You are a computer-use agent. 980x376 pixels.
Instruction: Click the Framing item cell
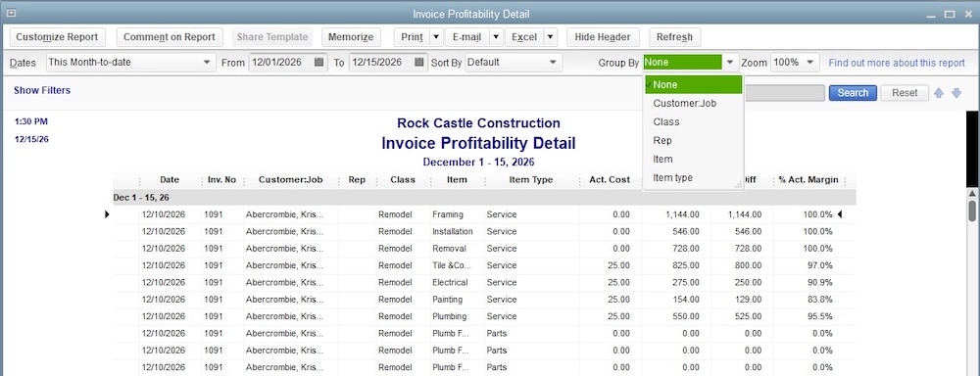click(x=448, y=214)
